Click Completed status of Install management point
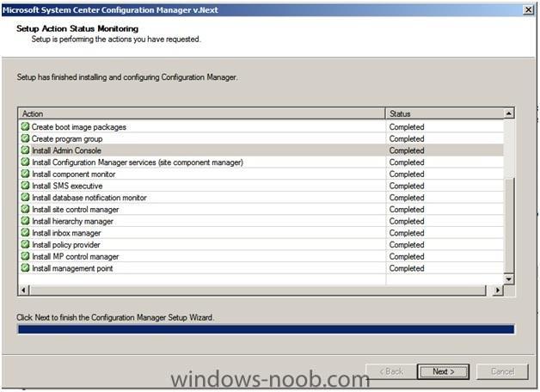 coord(407,268)
